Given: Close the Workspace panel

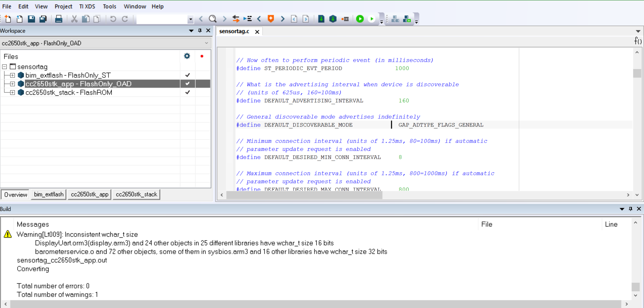Looking at the screenshot, I should coord(208,31).
